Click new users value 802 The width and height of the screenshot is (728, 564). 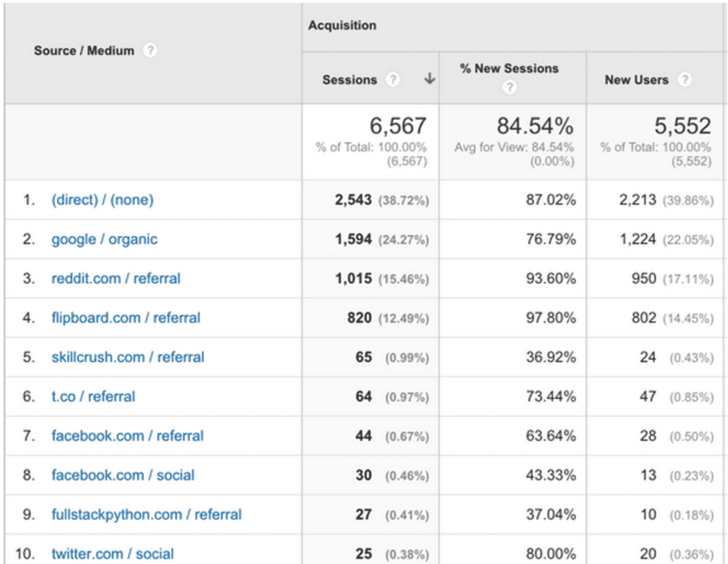644,318
